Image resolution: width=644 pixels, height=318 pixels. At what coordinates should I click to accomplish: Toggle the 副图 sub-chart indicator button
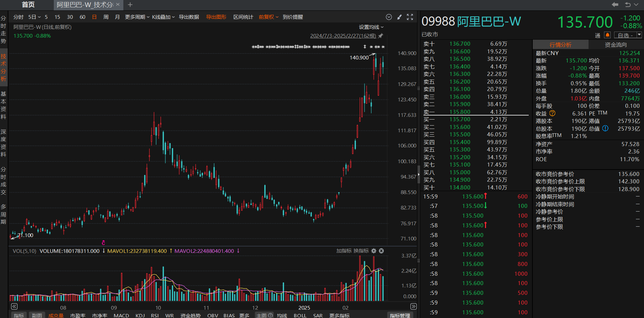[x=37, y=315]
